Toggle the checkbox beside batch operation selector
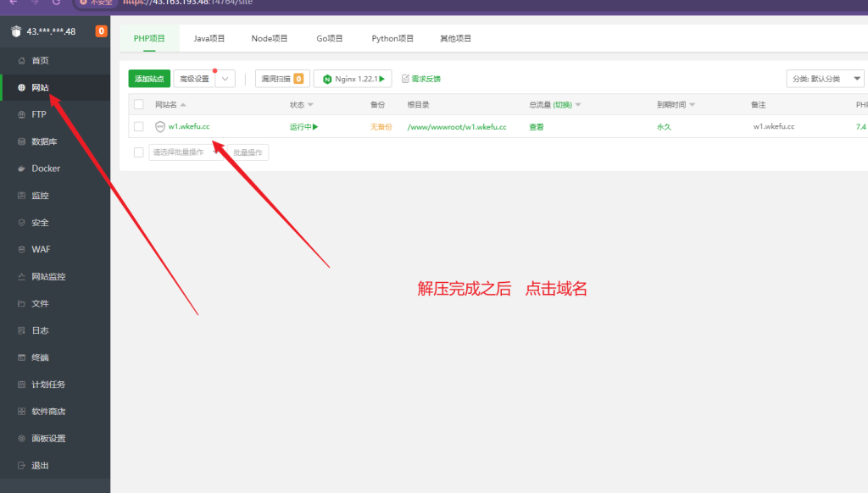Viewport: 868px width, 493px height. tap(139, 152)
